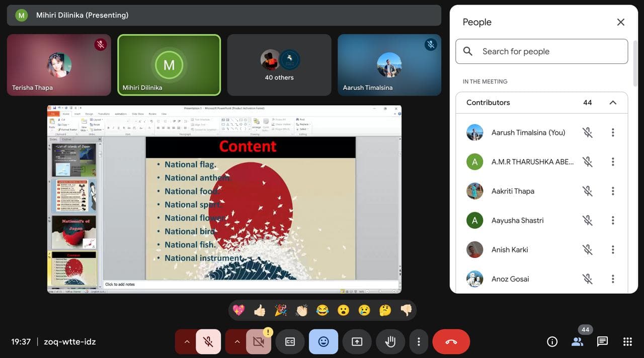The image size is (644, 358).
Task: Click the present now screen share icon
Action: pos(357,342)
